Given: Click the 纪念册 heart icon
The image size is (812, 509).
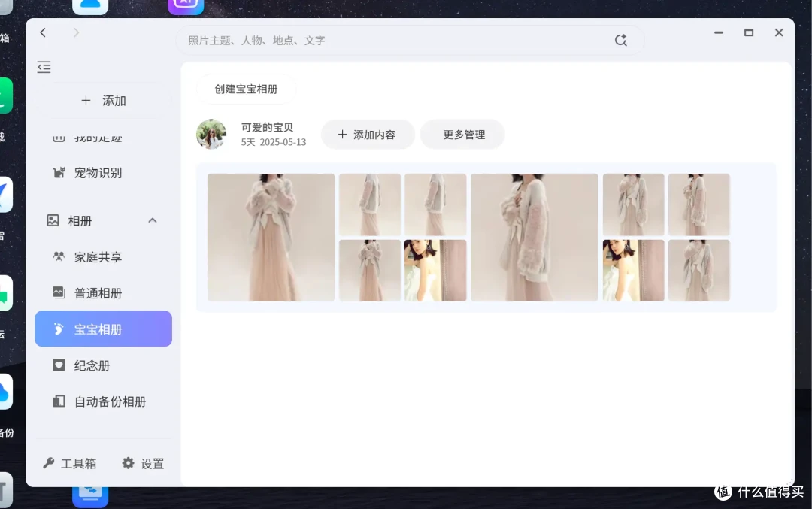Looking at the screenshot, I should [59, 365].
